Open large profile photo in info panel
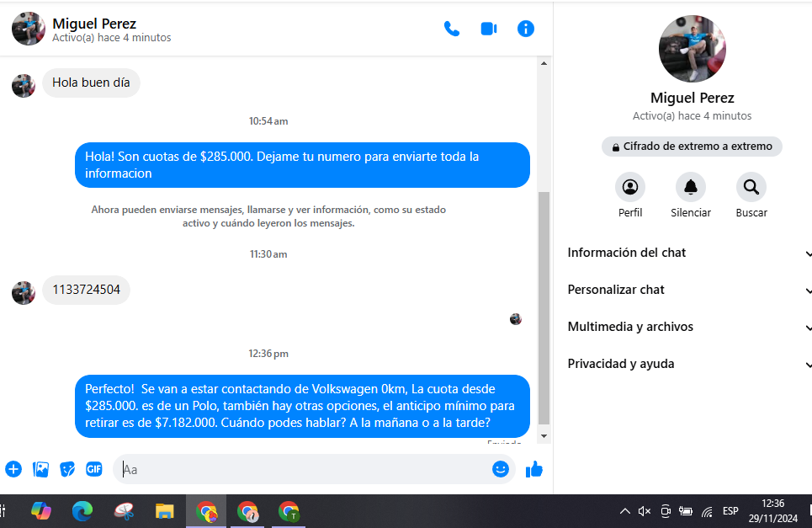This screenshot has width=812, height=528. pyautogui.click(x=693, y=49)
